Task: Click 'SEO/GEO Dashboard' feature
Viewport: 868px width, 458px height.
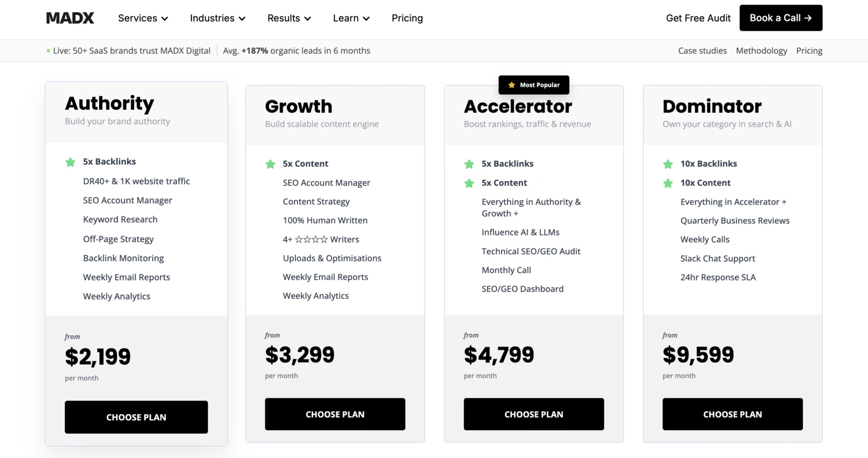Action: click(523, 289)
